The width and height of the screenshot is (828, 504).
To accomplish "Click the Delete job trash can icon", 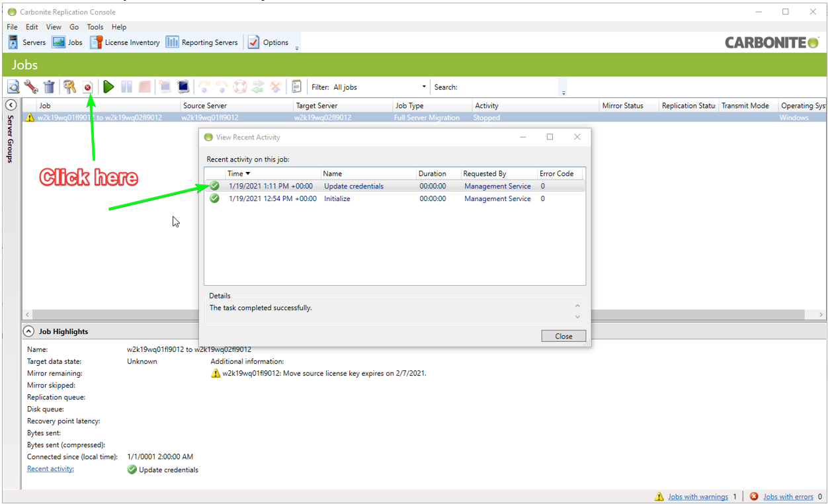I will (49, 87).
